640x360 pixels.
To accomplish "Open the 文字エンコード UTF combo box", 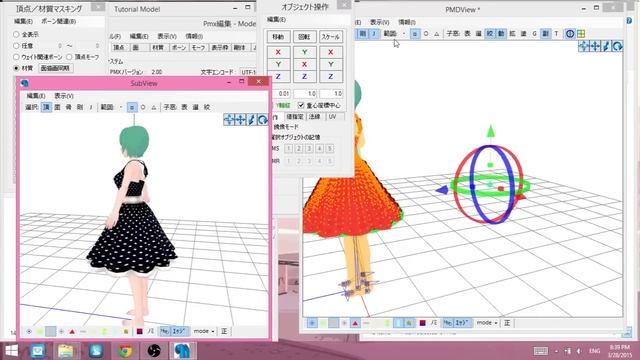I will tap(248, 72).
